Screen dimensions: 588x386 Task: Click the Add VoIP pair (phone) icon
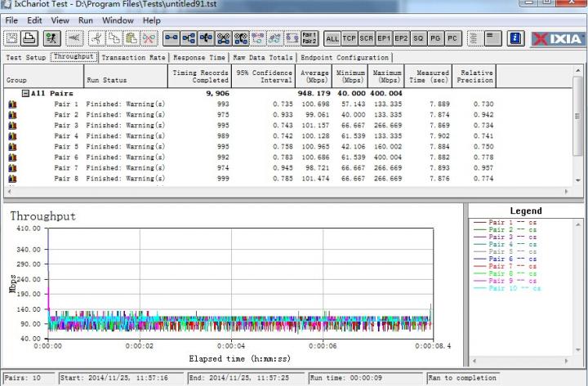coord(206,38)
